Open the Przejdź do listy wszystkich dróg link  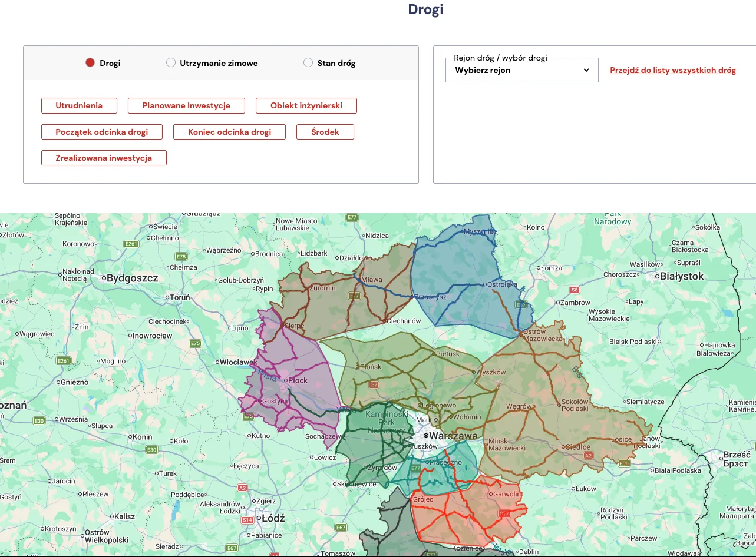(673, 70)
